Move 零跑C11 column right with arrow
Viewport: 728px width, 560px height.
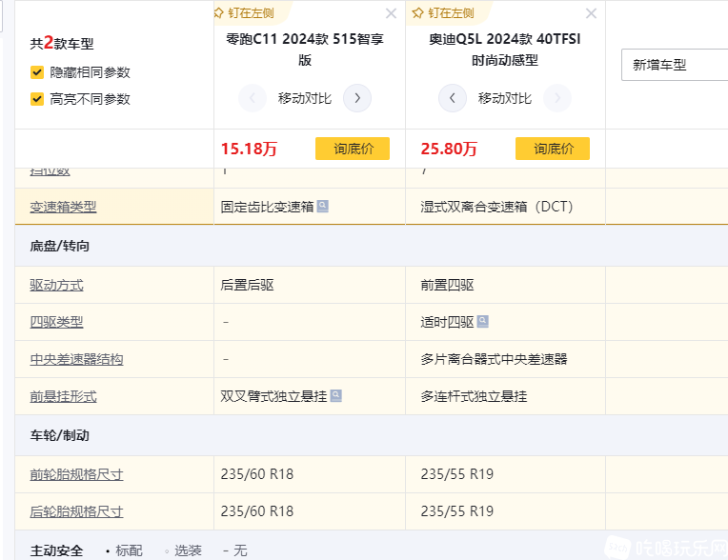click(357, 98)
